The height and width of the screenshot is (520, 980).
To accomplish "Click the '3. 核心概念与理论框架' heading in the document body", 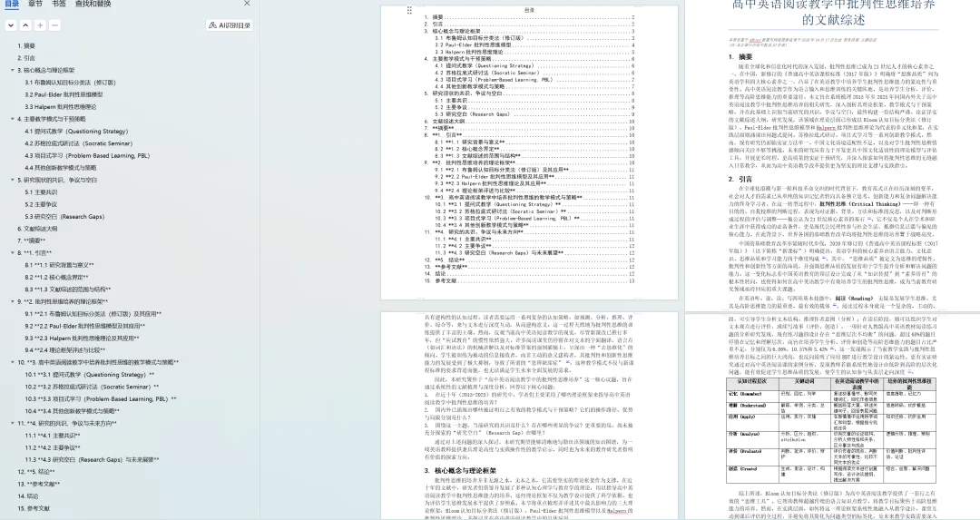I will click(x=461, y=471).
